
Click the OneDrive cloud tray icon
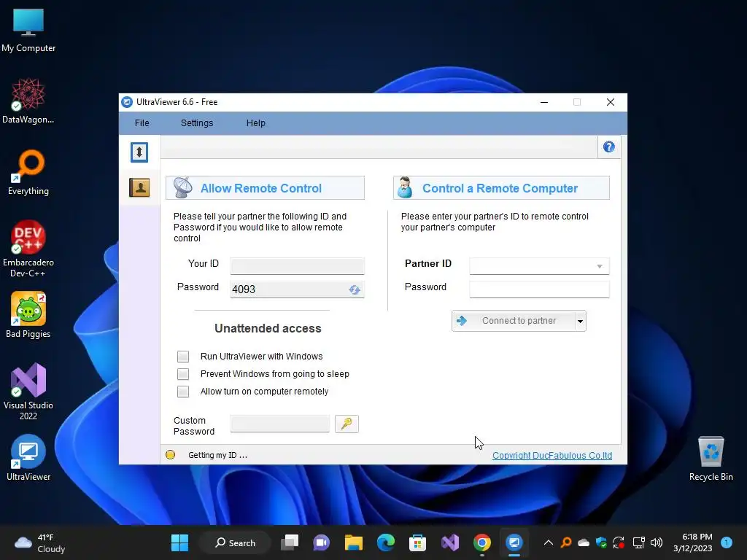tap(584, 542)
